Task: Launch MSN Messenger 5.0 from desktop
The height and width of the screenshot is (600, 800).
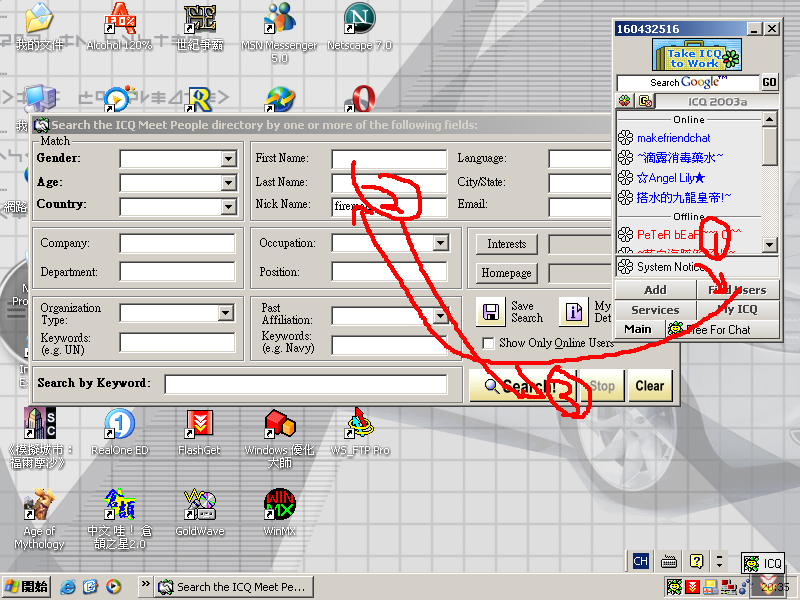Action: pyautogui.click(x=279, y=32)
